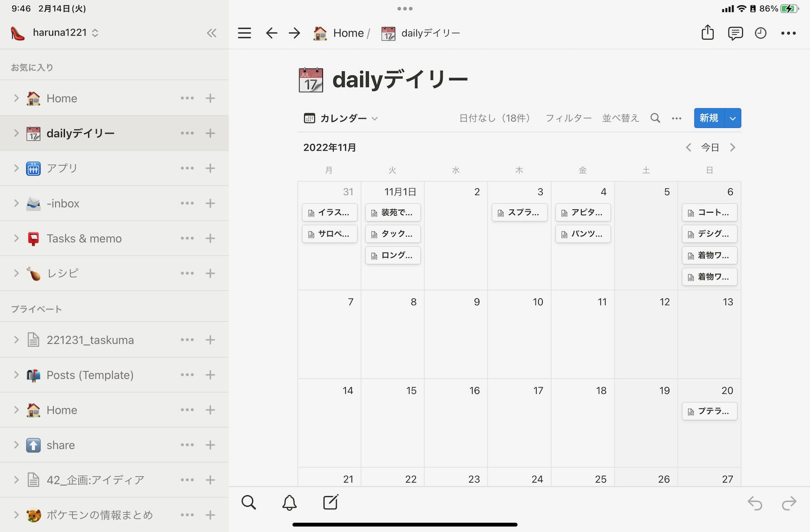Screen dimensions: 810x532
Task: Open the Home breadcrumb
Action: click(x=339, y=33)
